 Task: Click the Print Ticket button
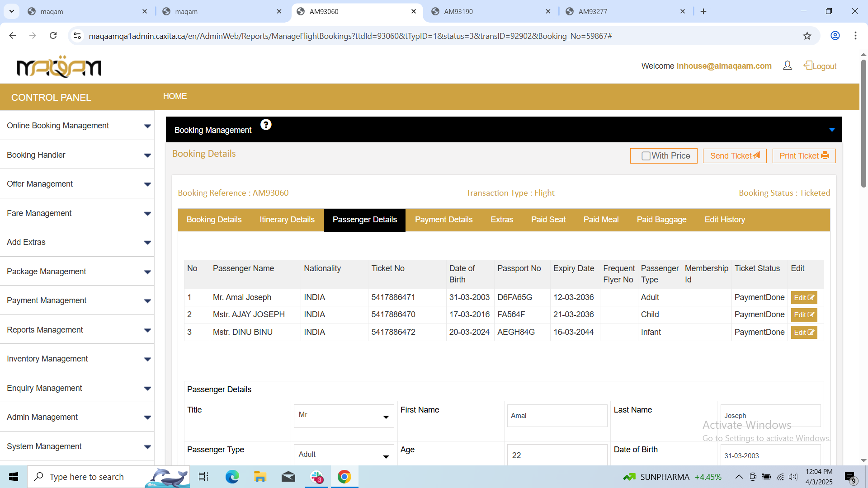coord(803,156)
